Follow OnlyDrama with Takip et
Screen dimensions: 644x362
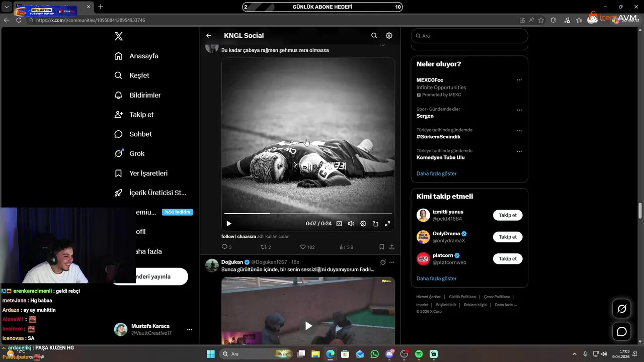pos(508,237)
